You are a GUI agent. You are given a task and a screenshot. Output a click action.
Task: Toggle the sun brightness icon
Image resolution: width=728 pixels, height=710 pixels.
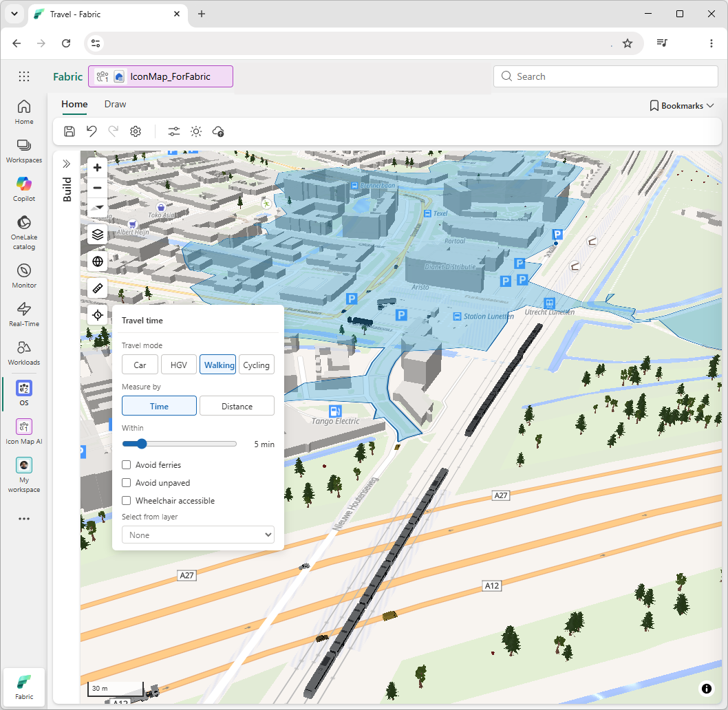196,131
